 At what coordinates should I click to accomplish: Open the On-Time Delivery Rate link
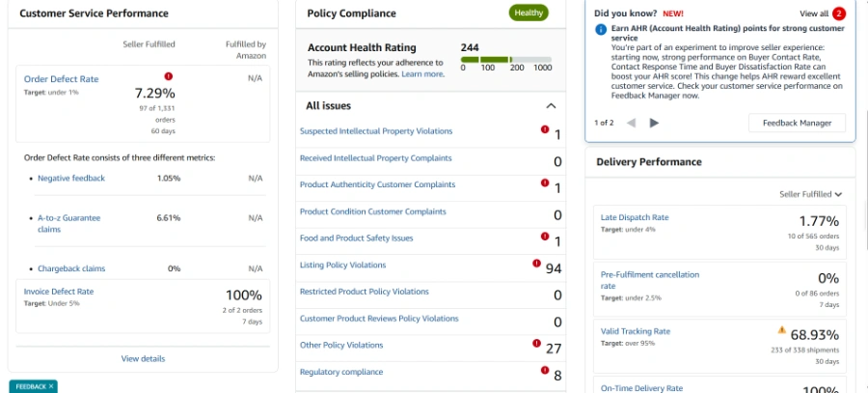[641, 388]
